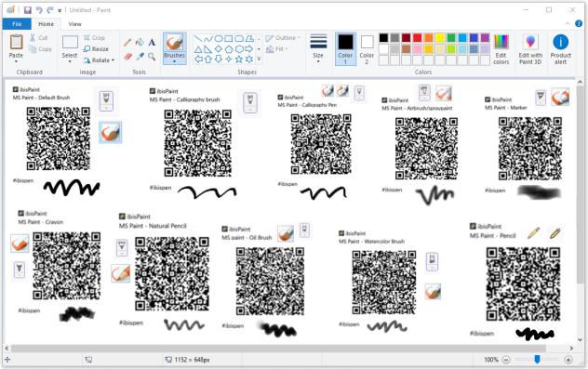The height and width of the screenshot is (369, 588).
Task: Click the MS Paint - Marker QR code
Action: click(530, 149)
